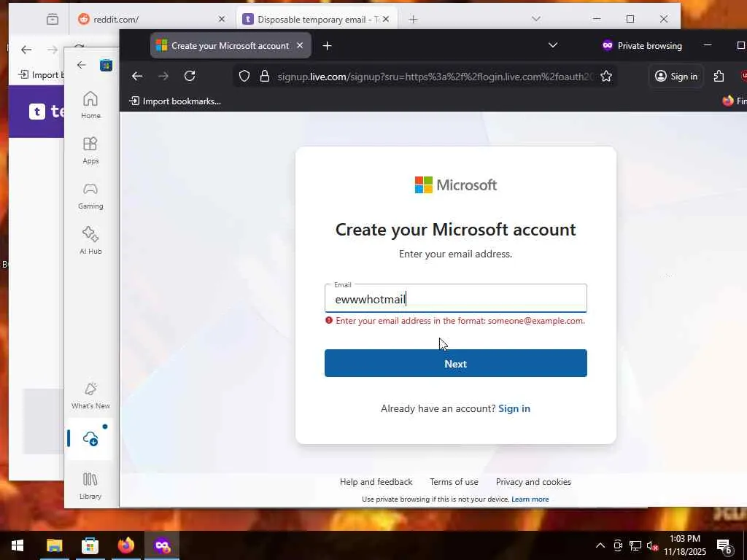
Task: Open Terms of use link
Action: click(454, 482)
